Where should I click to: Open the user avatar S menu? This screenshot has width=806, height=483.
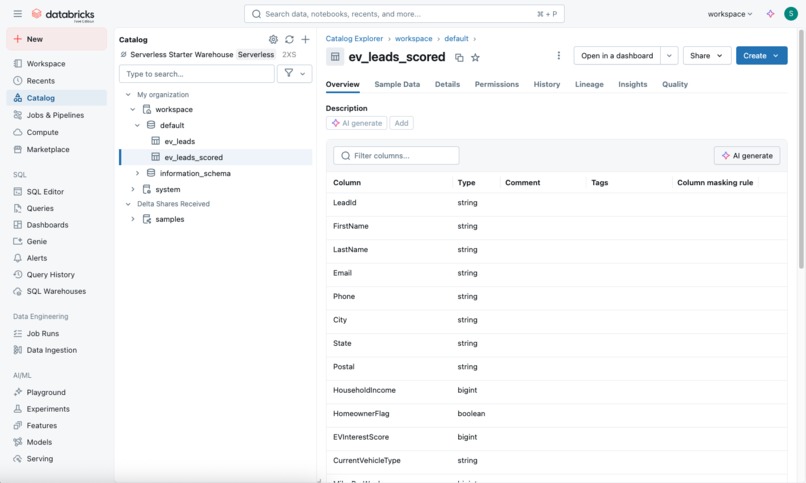point(791,14)
